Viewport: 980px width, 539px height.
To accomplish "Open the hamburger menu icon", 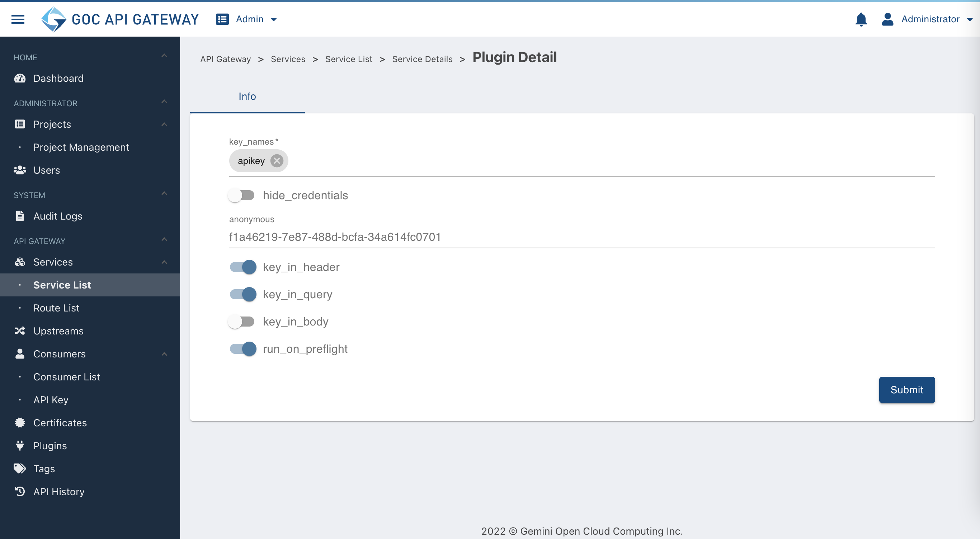I will [x=18, y=19].
